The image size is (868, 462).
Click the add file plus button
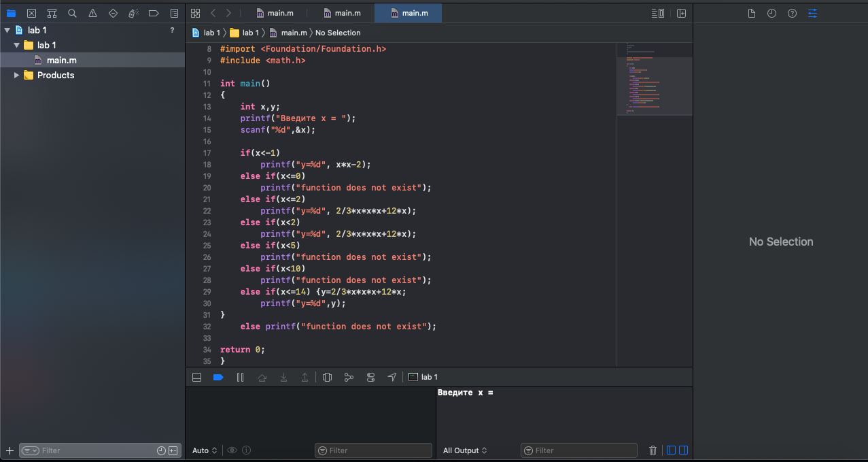point(10,450)
